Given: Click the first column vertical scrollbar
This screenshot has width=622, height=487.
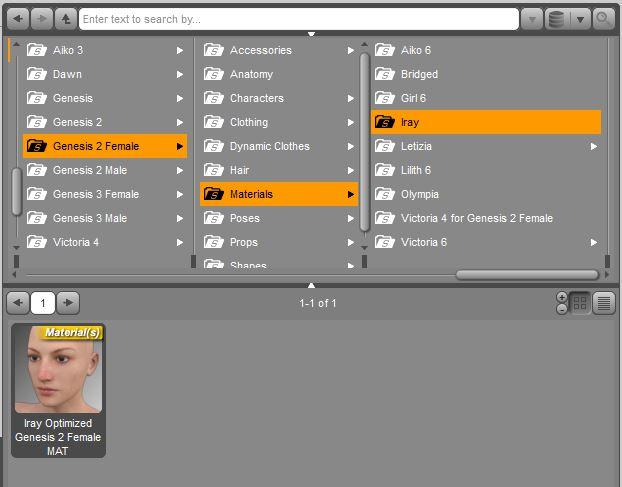Looking at the screenshot, I should tap(16, 192).
